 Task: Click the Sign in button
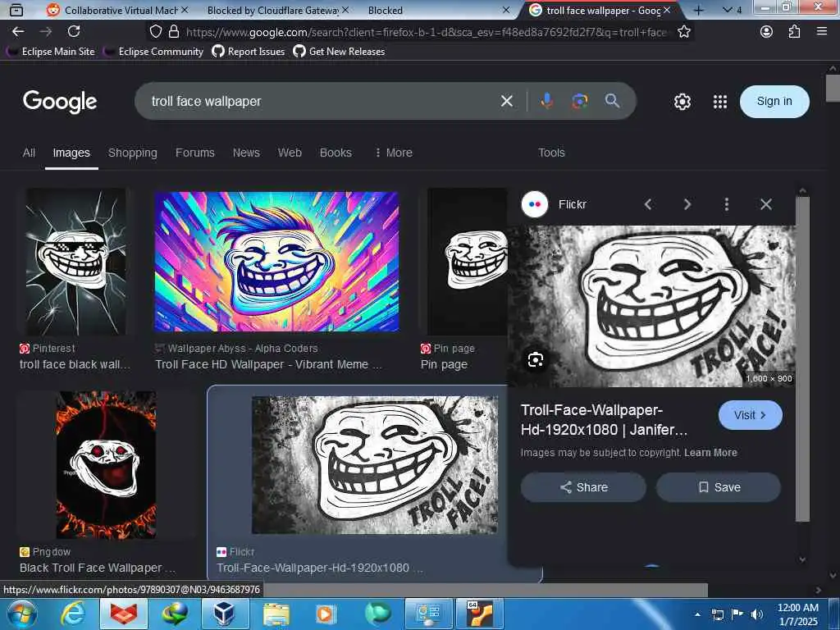point(774,101)
